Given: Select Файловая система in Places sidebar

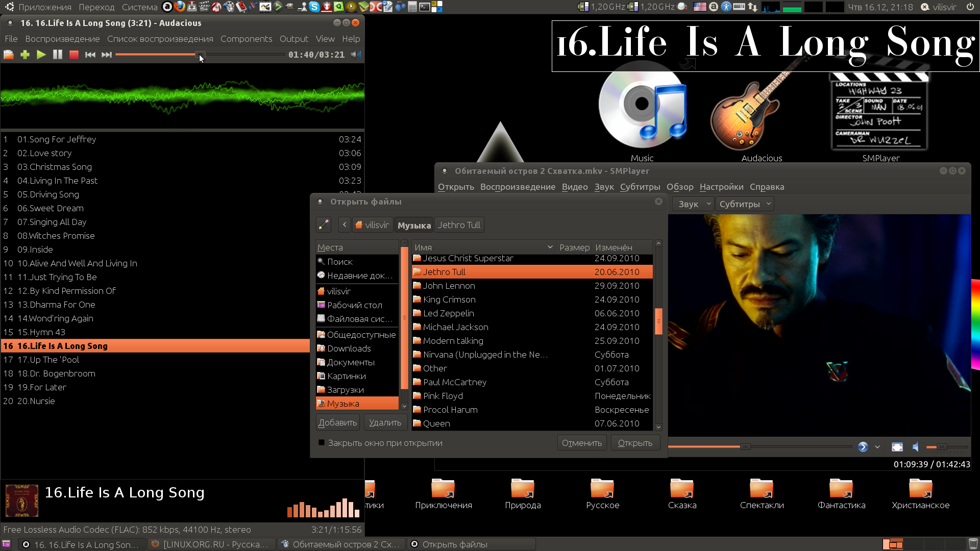Looking at the screenshot, I should 357,319.
